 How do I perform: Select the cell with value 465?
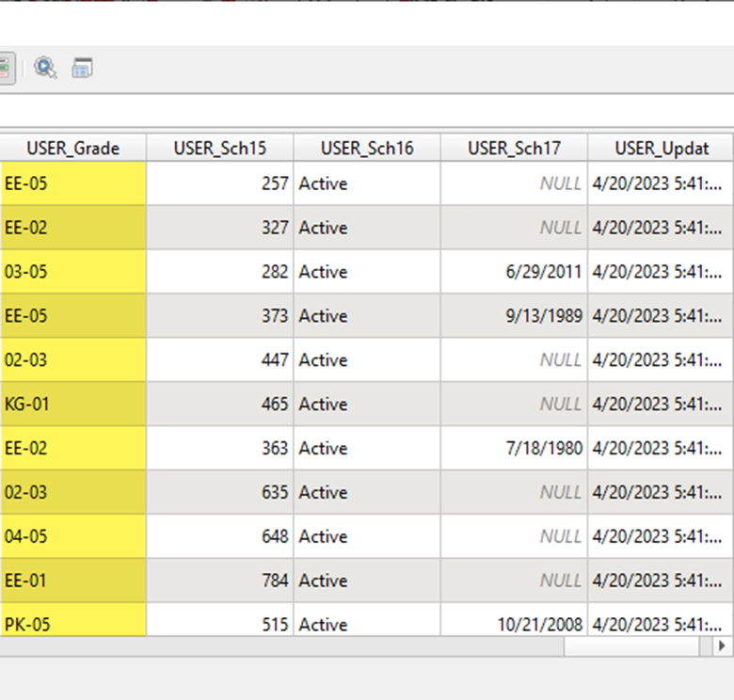pyautogui.click(x=220, y=404)
